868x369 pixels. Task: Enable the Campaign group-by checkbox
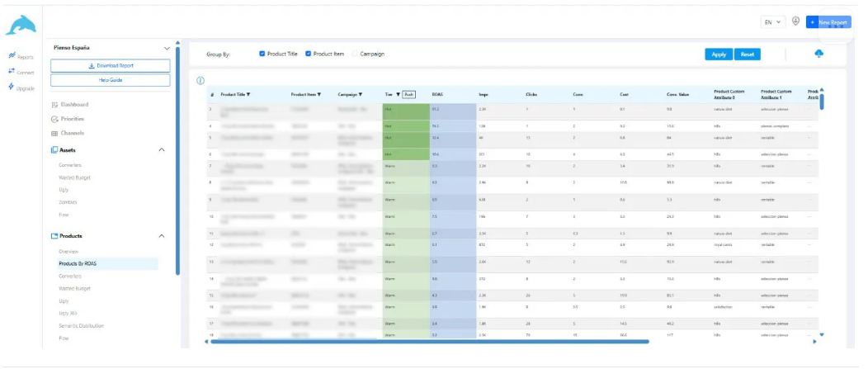point(355,54)
